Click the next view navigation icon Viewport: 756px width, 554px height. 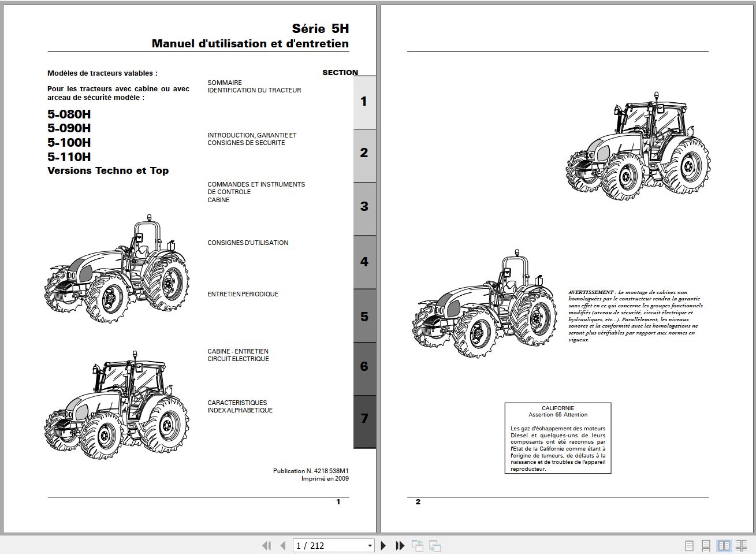click(x=435, y=545)
